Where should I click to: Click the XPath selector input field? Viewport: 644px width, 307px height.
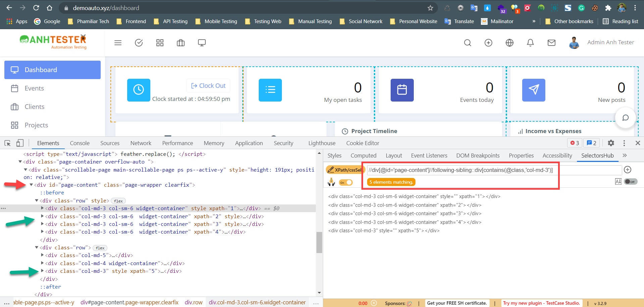[494, 170]
